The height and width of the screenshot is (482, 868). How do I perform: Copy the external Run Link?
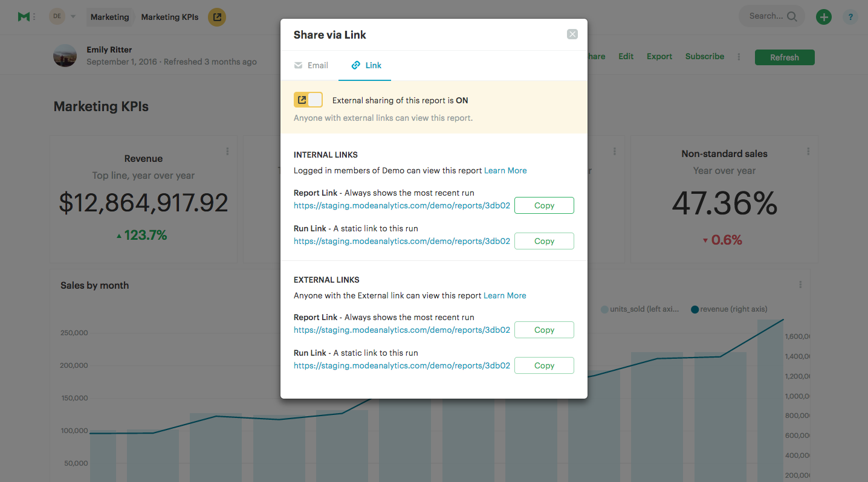click(544, 365)
